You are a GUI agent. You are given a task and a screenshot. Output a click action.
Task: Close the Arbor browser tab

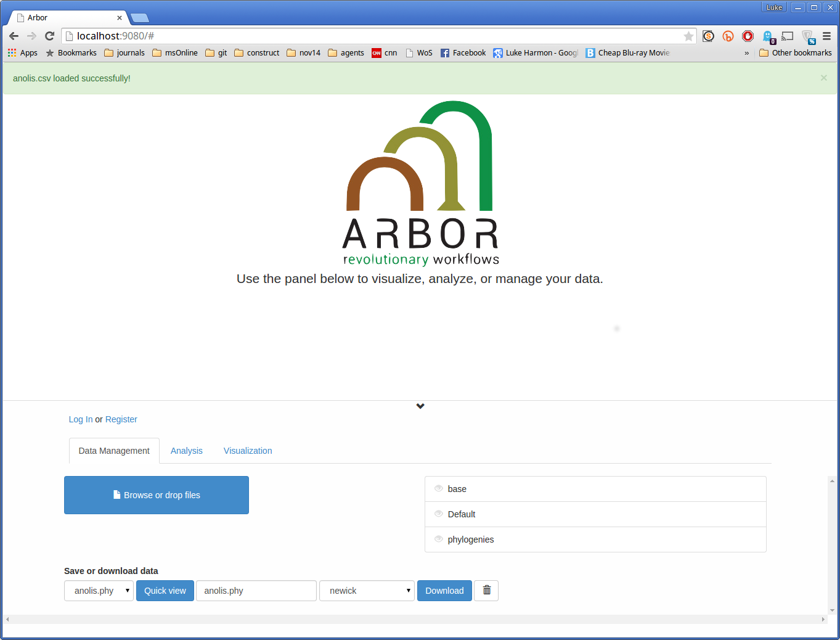[120, 18]
